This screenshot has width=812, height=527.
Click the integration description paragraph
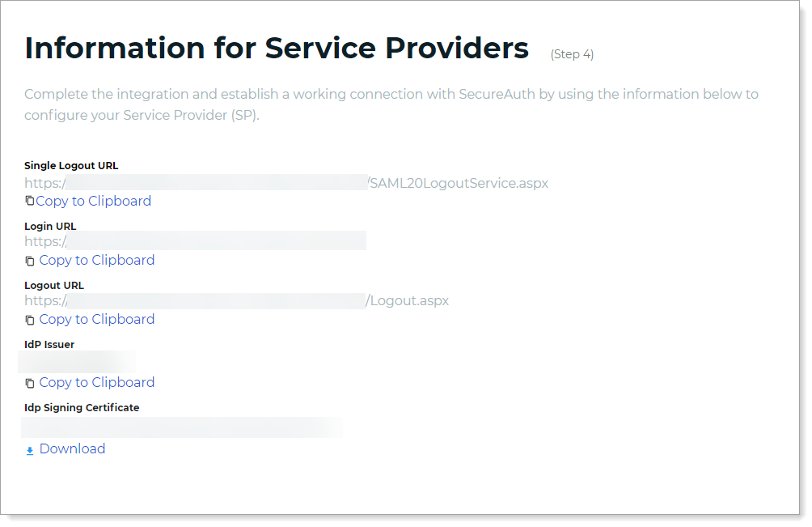pos(391,104)
